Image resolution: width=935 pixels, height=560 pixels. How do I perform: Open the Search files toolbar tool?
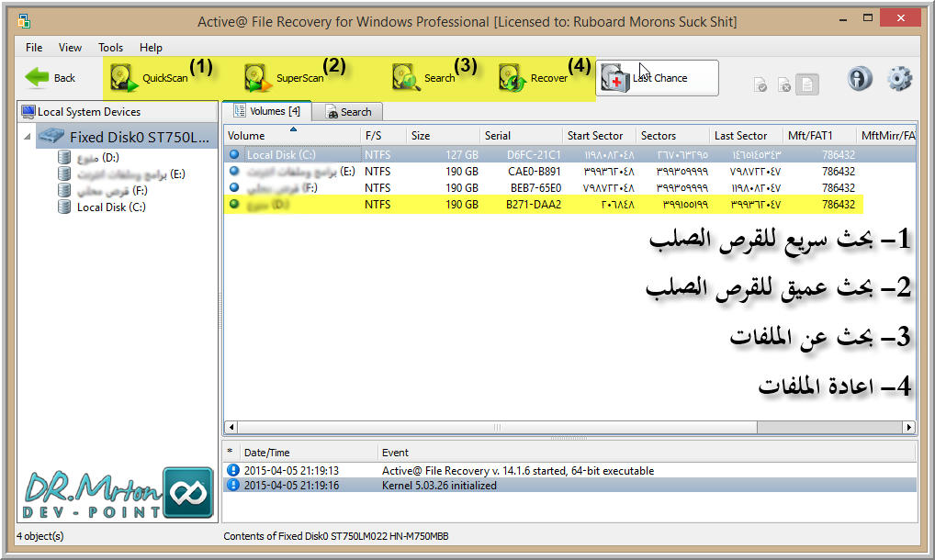423,78
